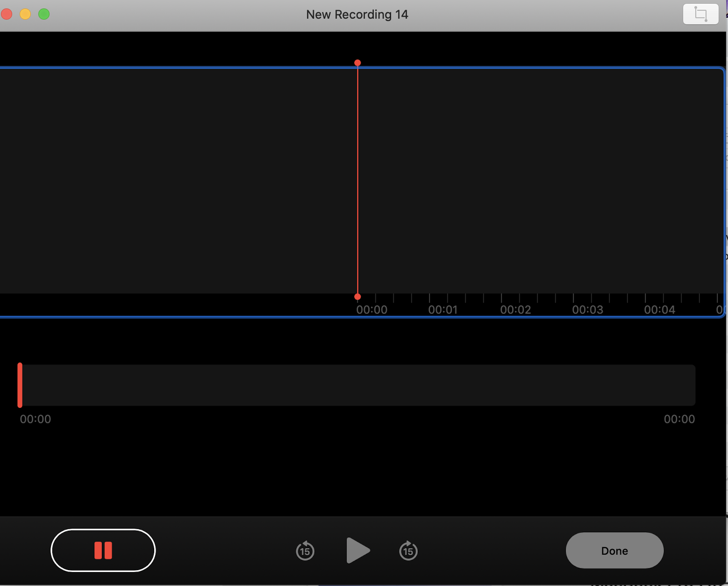Viewport: 728px width, 586px height.
Task: Grab the bottom playhead handle dot
Action: point(357,296)
